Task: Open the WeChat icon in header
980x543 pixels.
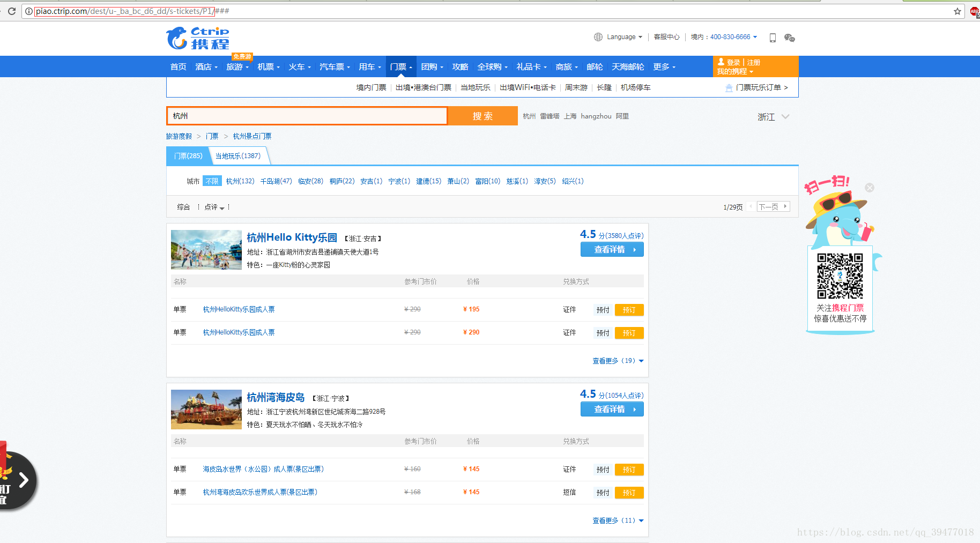Action: (789, 38)
